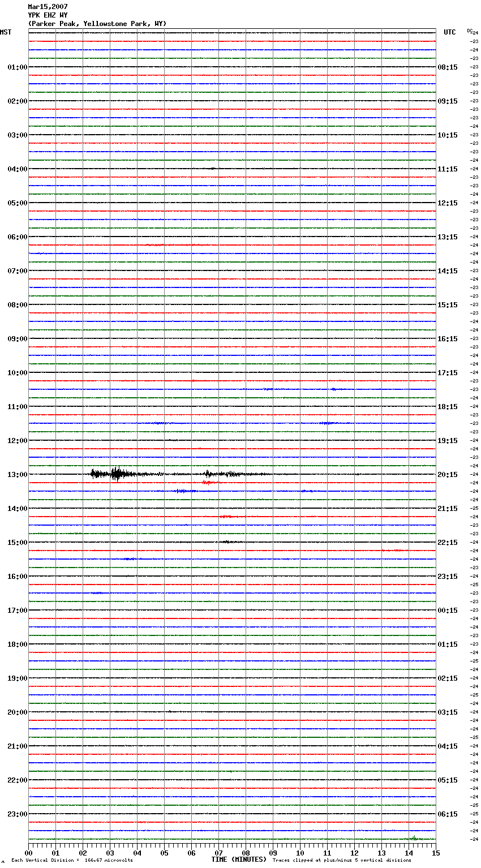Click the "00:15" UTC time label

[x=448, y=611]
